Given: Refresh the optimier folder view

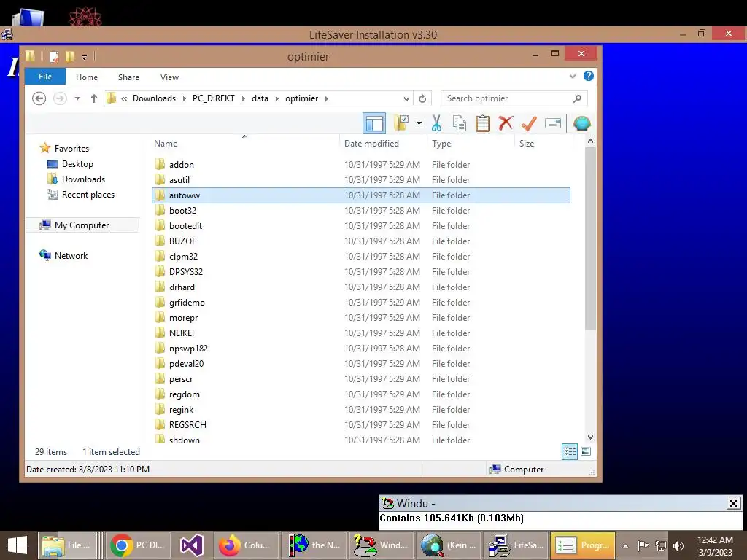Looking at the screenshot, I should click(422, 98).
